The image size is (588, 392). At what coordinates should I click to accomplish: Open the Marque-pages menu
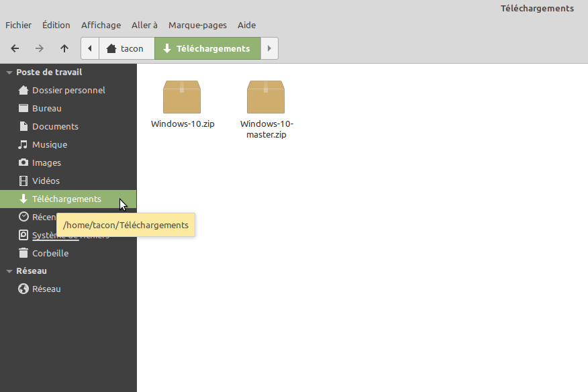tap(197, 26)
